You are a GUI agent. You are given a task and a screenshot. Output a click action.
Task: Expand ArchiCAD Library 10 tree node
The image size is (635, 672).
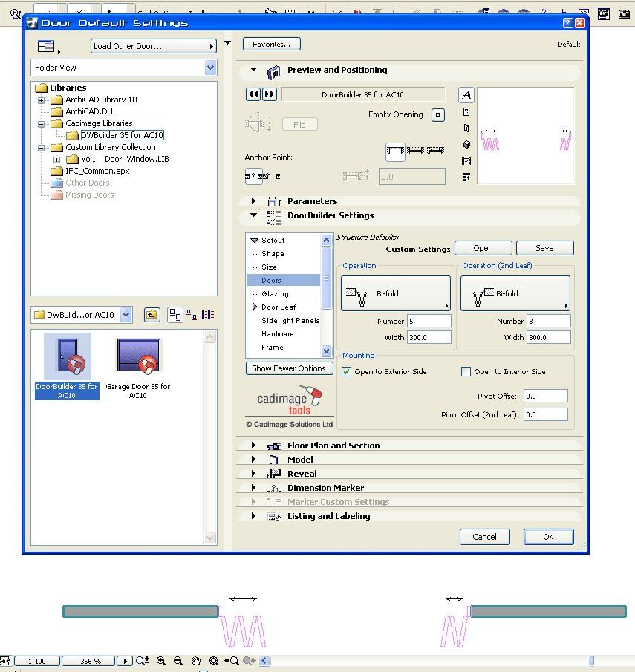click(x=41, y=100)
